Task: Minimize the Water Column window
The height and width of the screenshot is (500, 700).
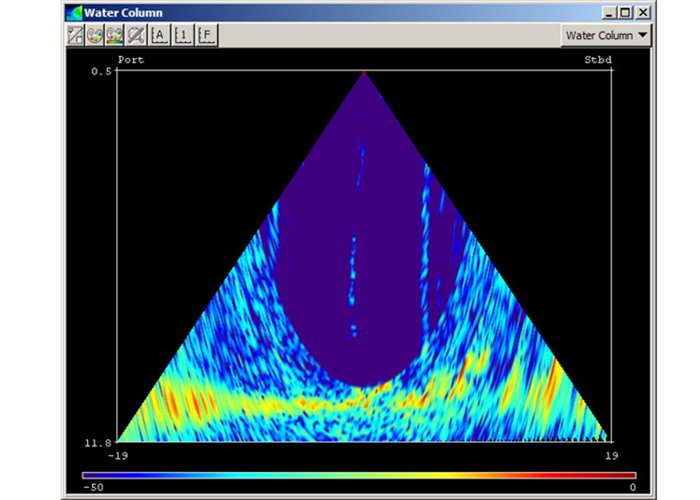Action: tap(609, 13)
